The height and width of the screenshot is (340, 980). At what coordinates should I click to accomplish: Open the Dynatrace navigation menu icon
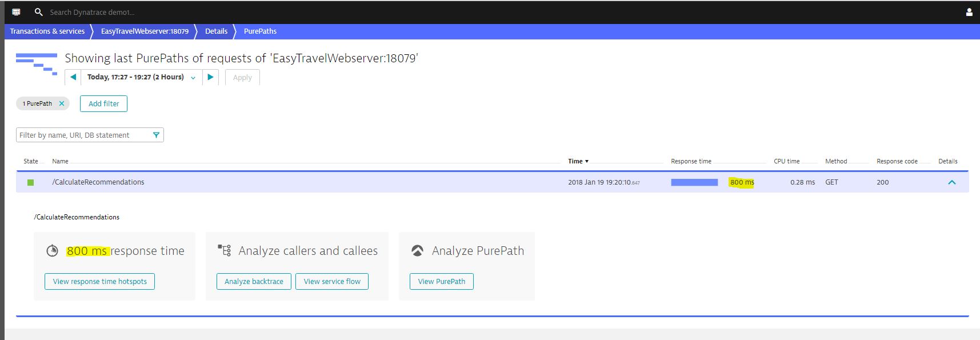click(16, 12)
